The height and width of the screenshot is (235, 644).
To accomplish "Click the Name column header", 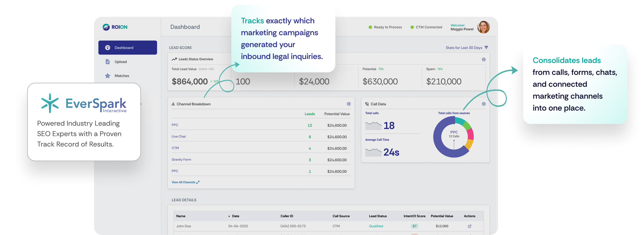I will [181, 216].
